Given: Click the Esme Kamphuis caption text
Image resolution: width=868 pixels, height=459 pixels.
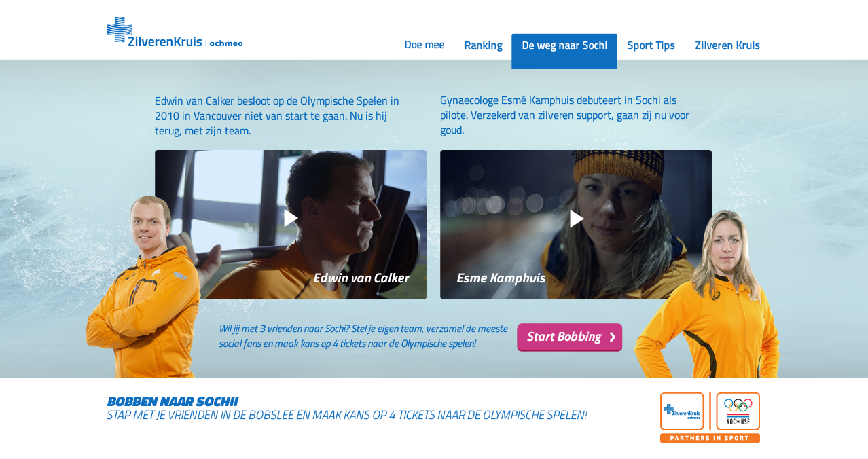Looking at the screenshot, I should [x=501, y=278].
